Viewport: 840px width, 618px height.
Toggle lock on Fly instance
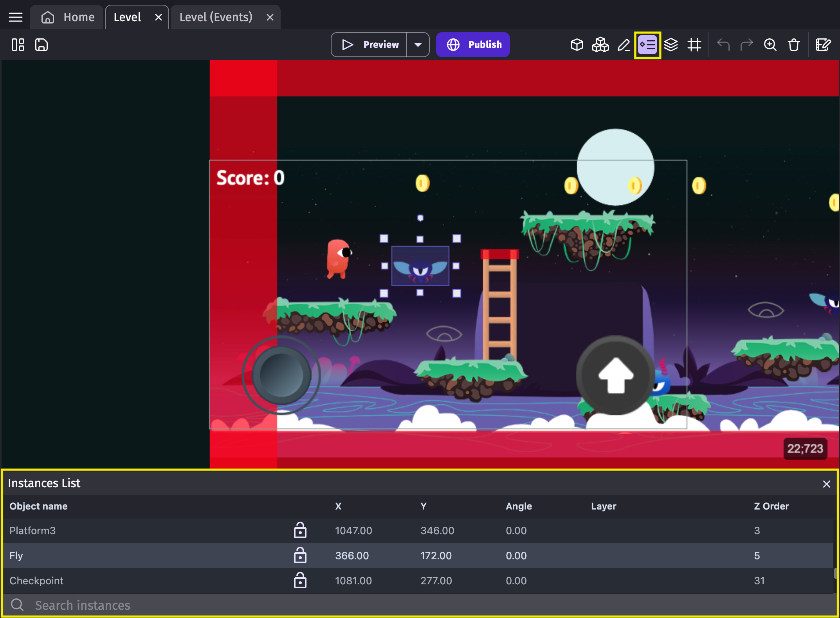pos(301,555)
